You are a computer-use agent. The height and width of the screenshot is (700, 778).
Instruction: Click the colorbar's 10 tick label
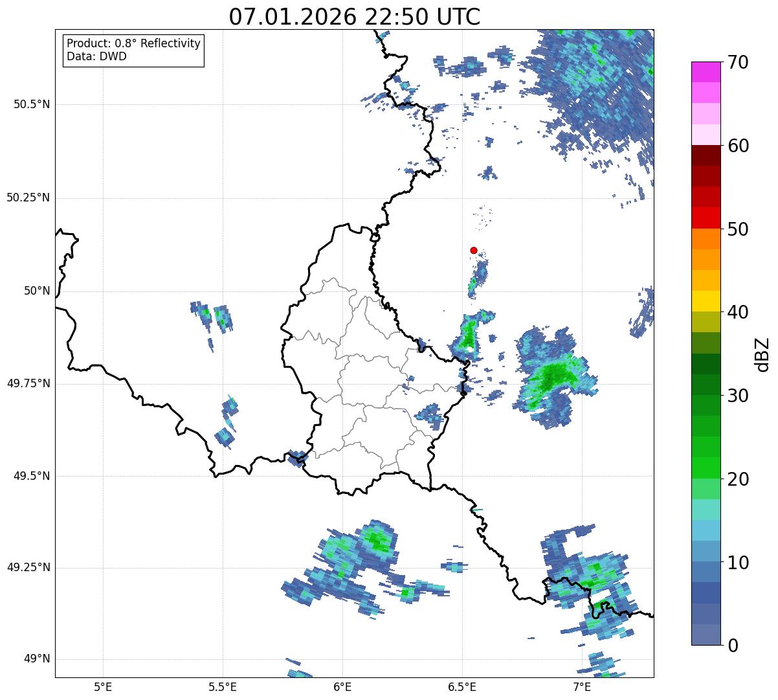pos(738,563)
